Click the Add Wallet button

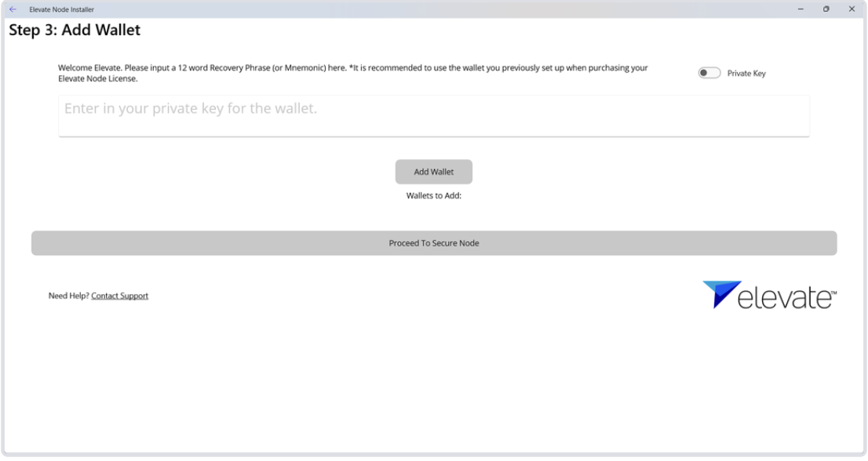pos(434,172)
